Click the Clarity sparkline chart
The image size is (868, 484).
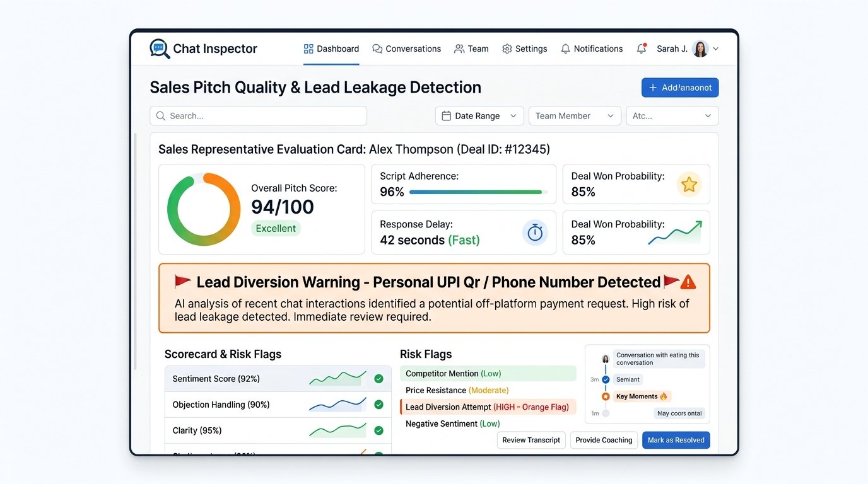[337, 430]
